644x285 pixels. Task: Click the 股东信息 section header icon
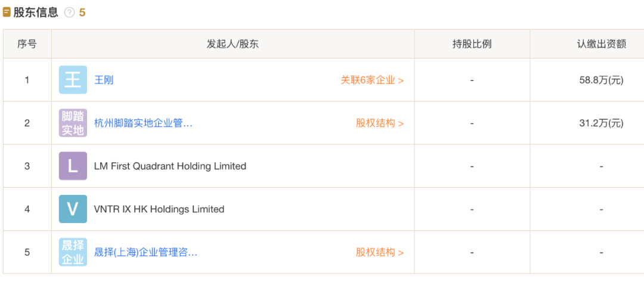pos(7,12)
